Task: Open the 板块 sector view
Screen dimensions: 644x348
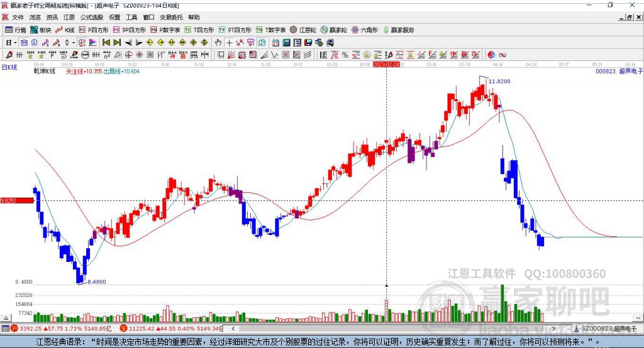Action: pyautogui.click(x=41, y=30)
